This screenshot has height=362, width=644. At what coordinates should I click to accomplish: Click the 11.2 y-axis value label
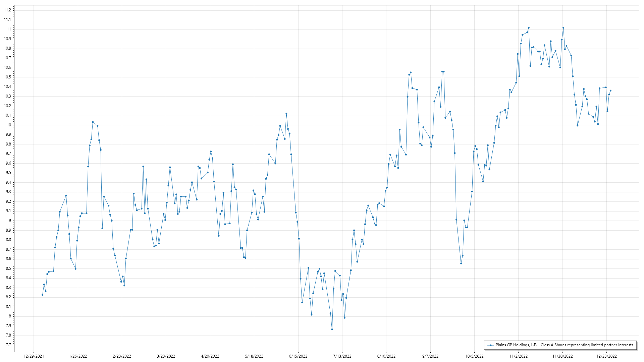pyautogui.click(x=7, y=10)
